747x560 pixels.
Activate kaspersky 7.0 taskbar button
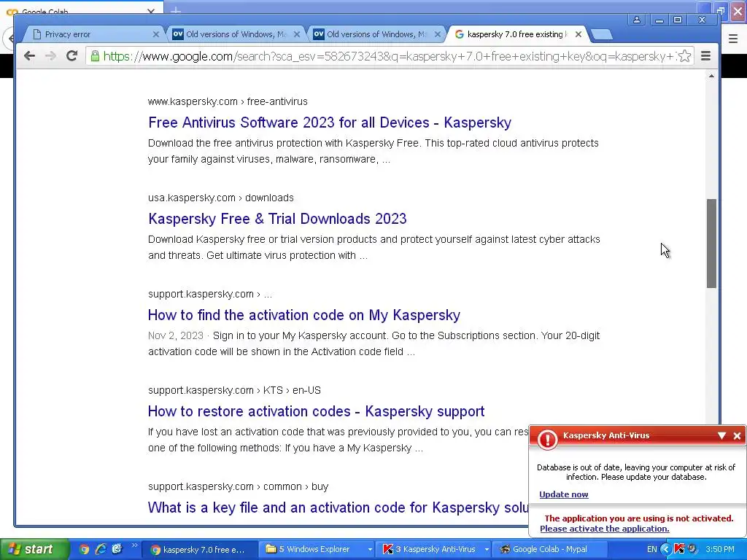coord(200,550)
